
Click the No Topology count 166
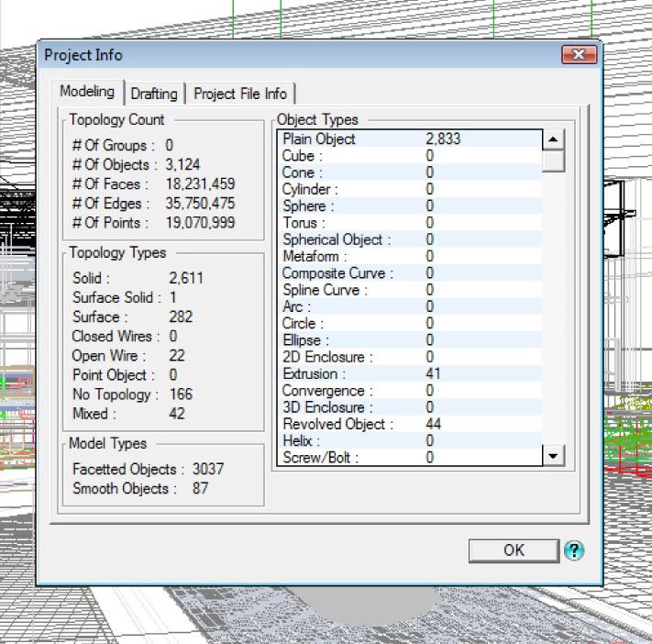point(181,394)
